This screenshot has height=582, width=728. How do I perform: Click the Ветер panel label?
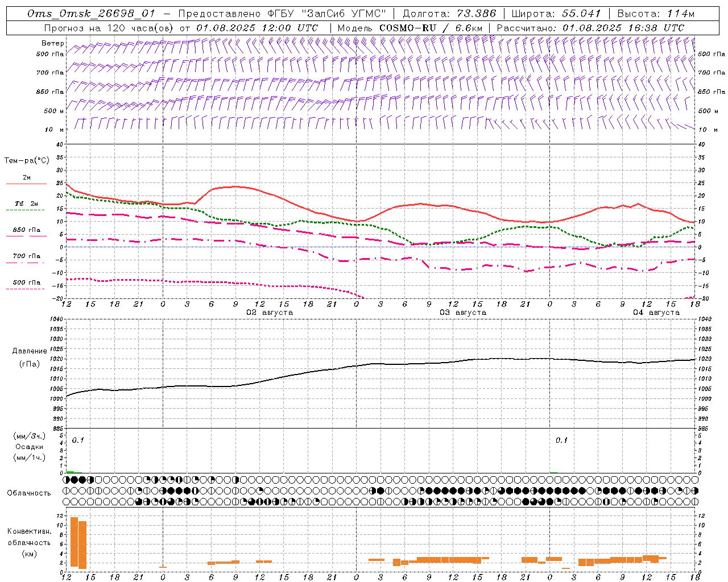(53, 43)
